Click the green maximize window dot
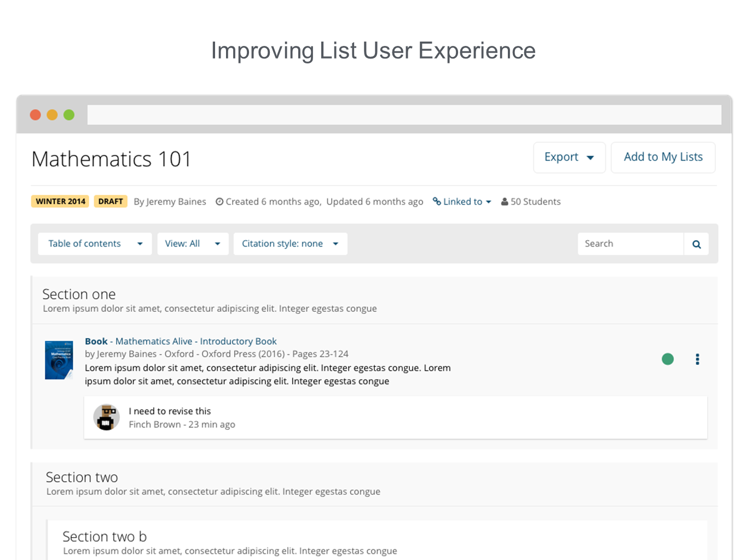This screenshot has height=560, width=747. [x=69, y=115]
